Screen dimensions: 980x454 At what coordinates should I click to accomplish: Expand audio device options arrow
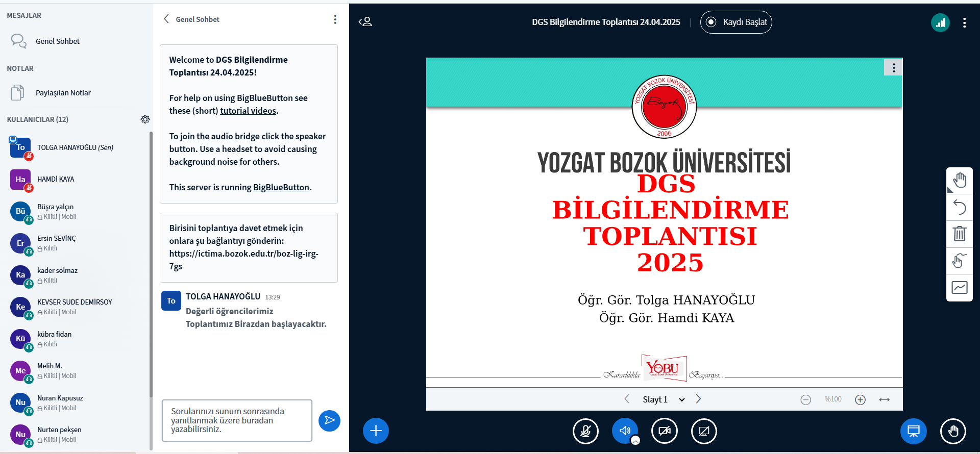click(635, 441)
